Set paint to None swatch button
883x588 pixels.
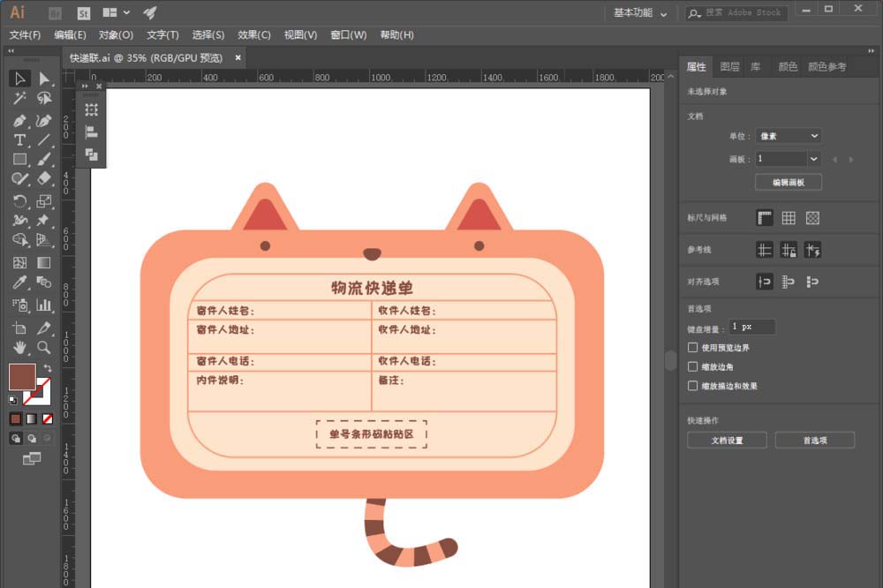pyautogui.click(x=48, y=418)
